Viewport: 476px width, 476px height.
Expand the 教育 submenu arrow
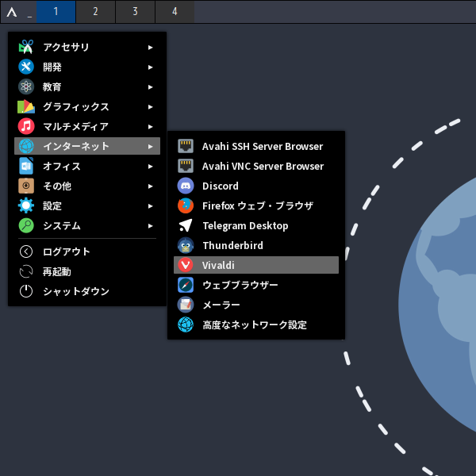coord(150,87)
